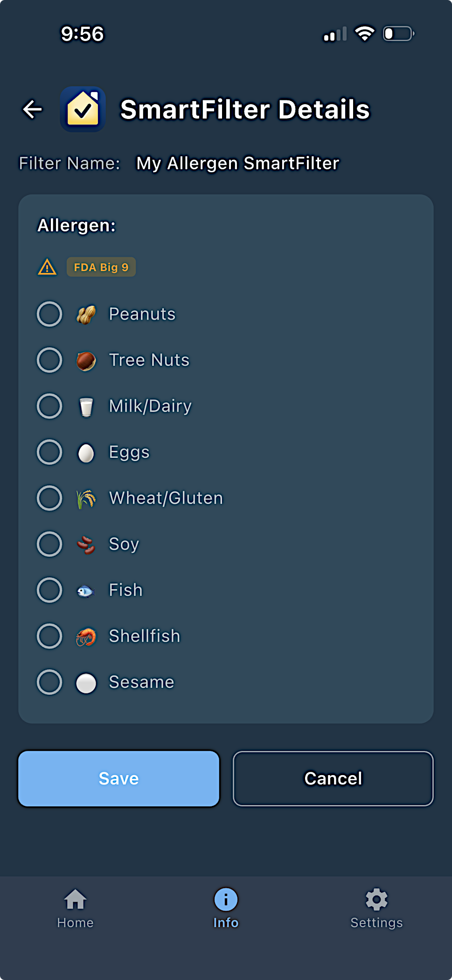Image resolution: width=452 pixels, height=980 pixels.
Task: Tap the SmartFilter house checkmark logo
Action: pos(83,110)
